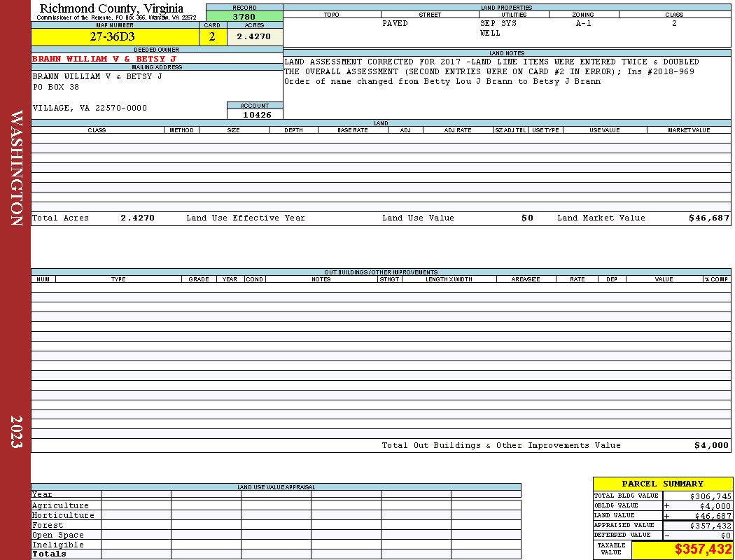
Task: Click mailing address line PO BOX 38
Action: tap(56, 87)
